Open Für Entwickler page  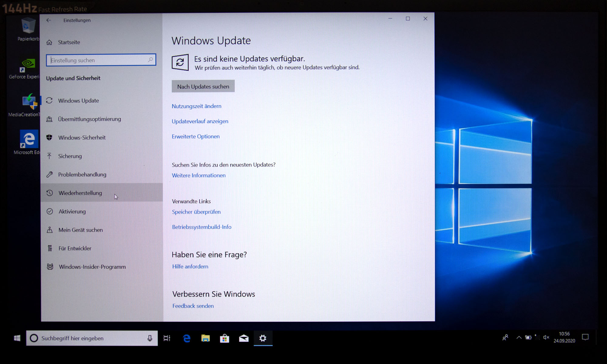[102, 248]
